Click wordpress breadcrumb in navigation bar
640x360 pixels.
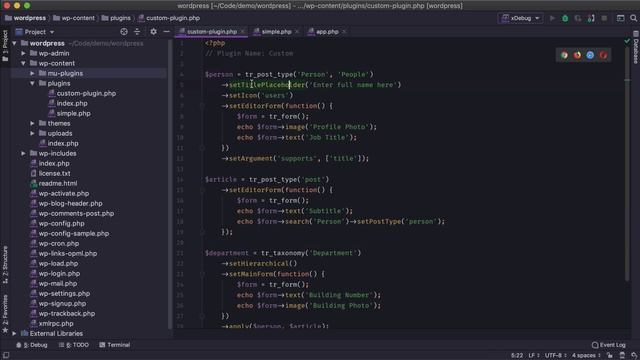(25, 18)
